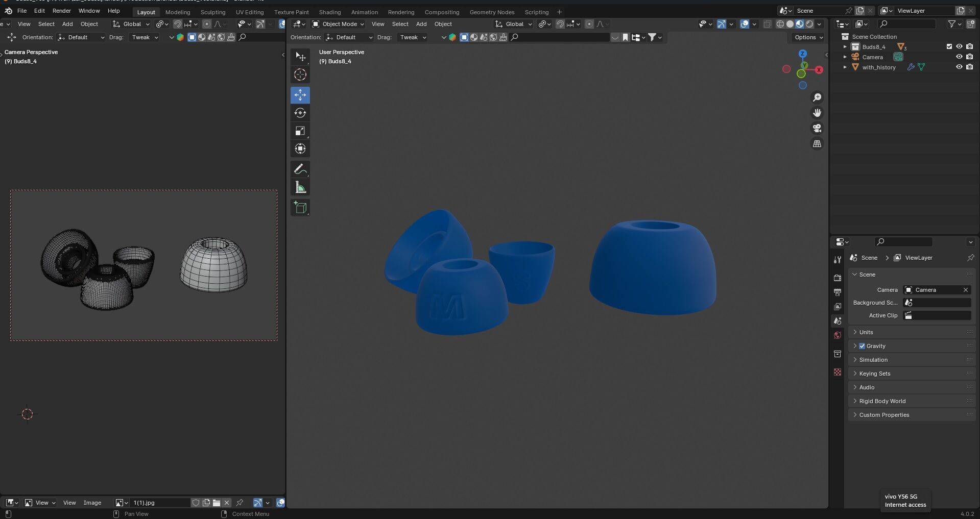This screenshot has height=519, width=980.
Task: Select the Scale tool in viewport toolbar
Action: (x=300, y=131)
